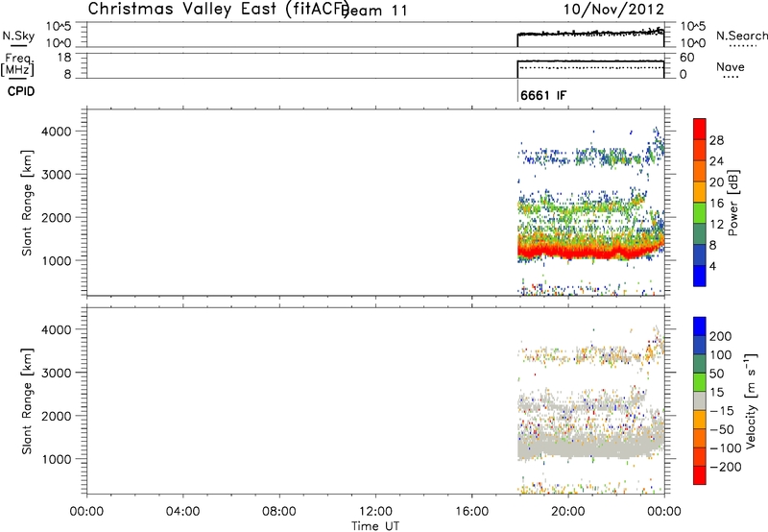This screenshot has width=768, height=532.
Task: Pick the blue top segment of Velocity bar
Action: pos(700,326)
